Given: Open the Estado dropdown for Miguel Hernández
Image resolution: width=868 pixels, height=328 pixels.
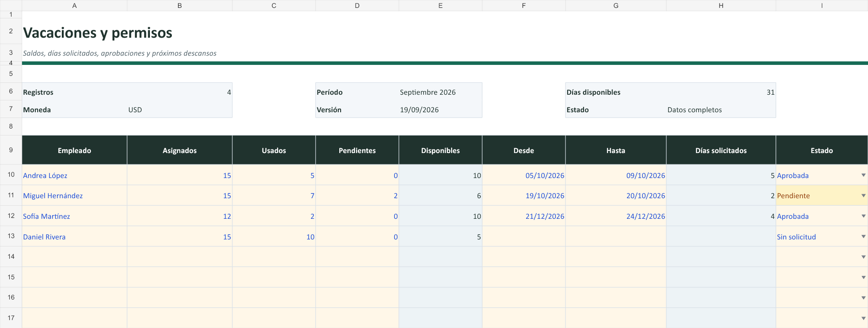Looking at the screenshot, I should 863,196.
